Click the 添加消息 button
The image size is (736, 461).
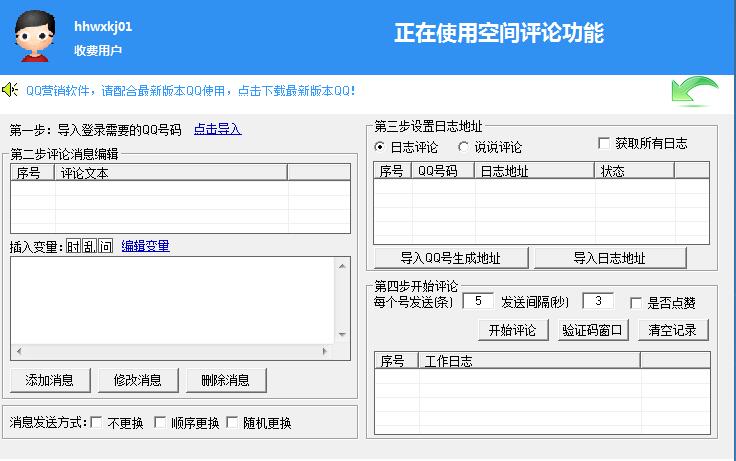coord(50,380)
